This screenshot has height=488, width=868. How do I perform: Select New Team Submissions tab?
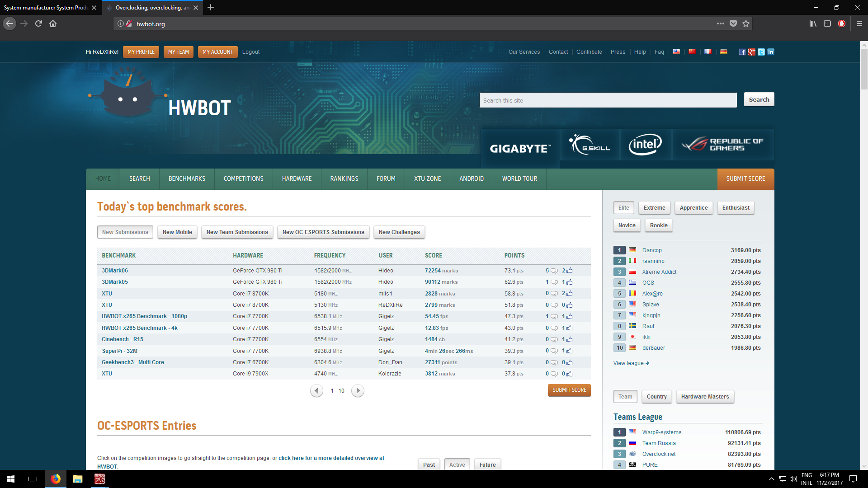tap(237, 232)
